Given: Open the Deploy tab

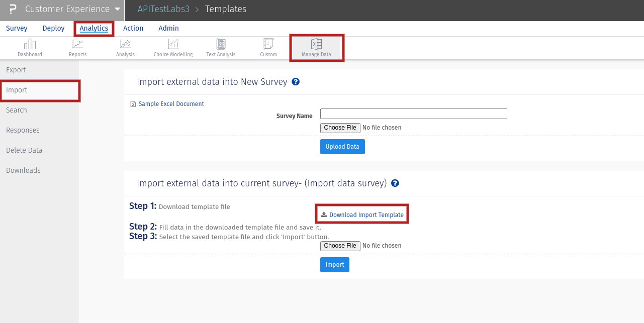Looking at the screenshot, I should coord(53,28).
